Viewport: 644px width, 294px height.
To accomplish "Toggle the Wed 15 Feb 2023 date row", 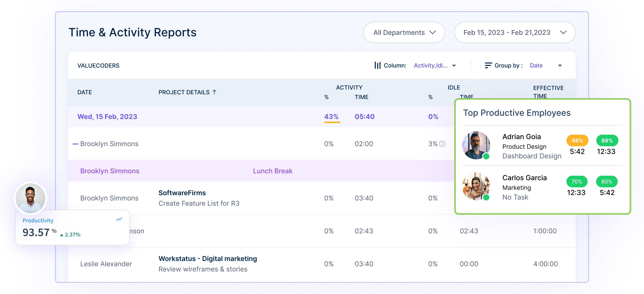I will (108, 116).
